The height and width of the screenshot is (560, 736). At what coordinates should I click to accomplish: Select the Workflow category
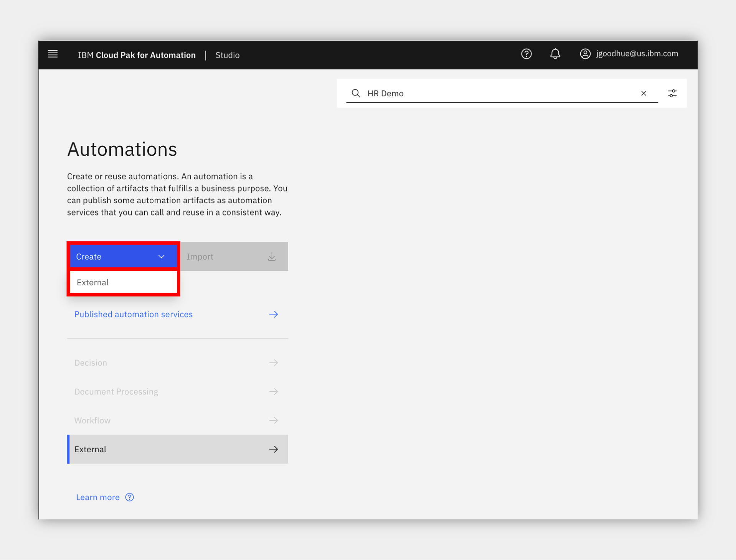coord(177,420)
